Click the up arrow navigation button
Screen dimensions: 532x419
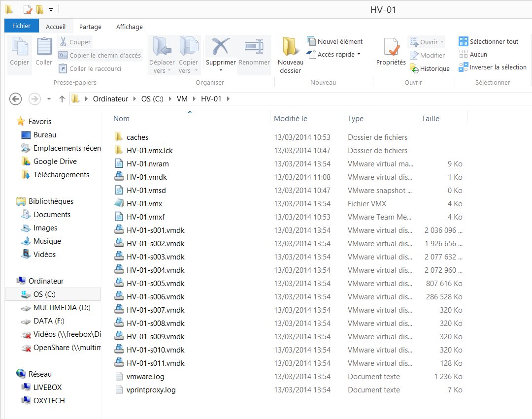tap(62, 99)
